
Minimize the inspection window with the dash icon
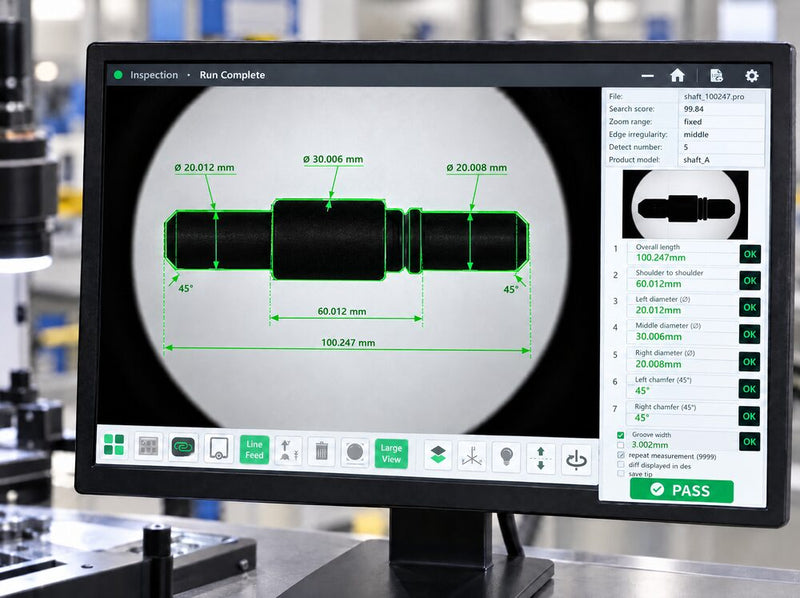[x=647, y=76]
